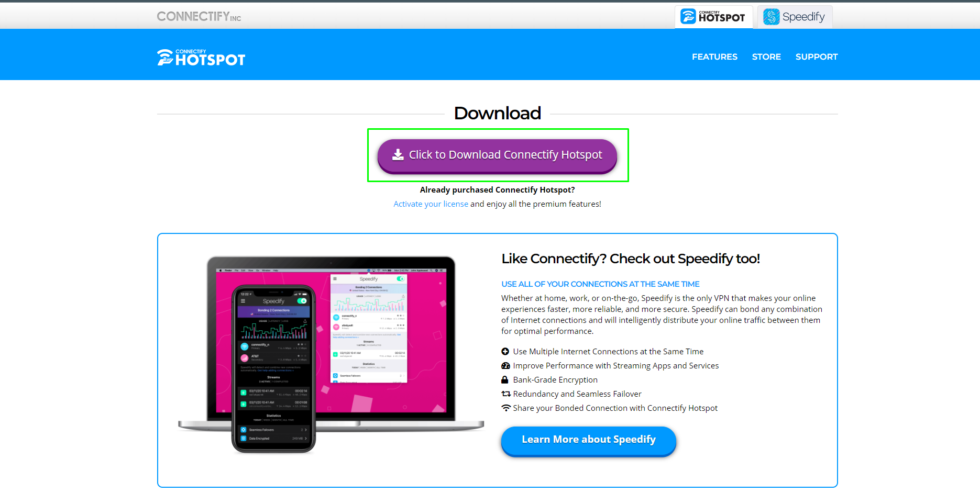
Task: Click arrows icon beside Redundancy and Seamless Failover
Action: (505, 394)
